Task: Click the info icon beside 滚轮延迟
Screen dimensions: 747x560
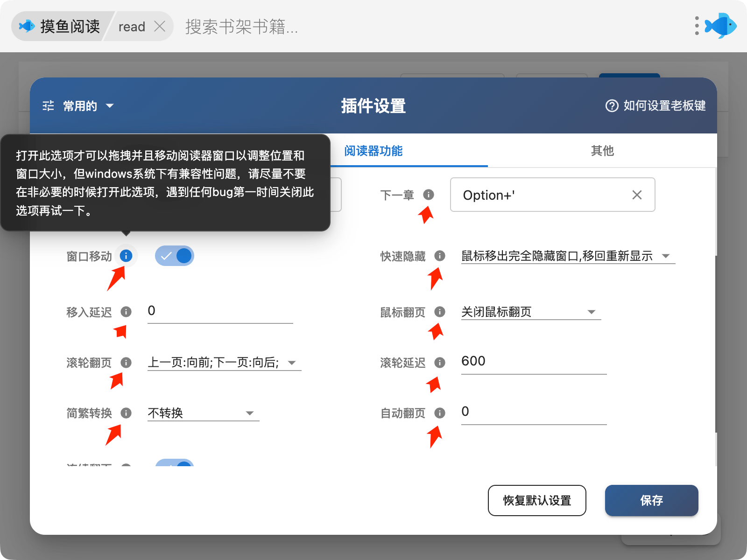Action: tap(440, 362)
